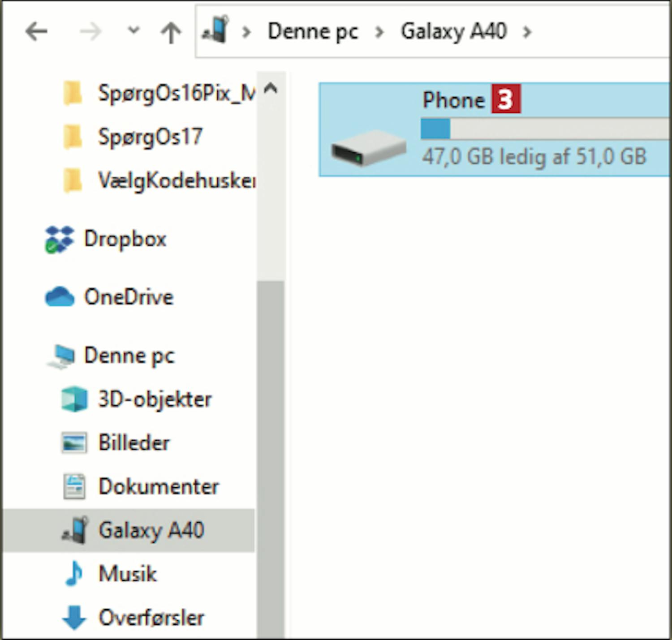672x640 pixels.
Task: Select Galaxy A40 in the address bar
Action: [x=454, y=31]
